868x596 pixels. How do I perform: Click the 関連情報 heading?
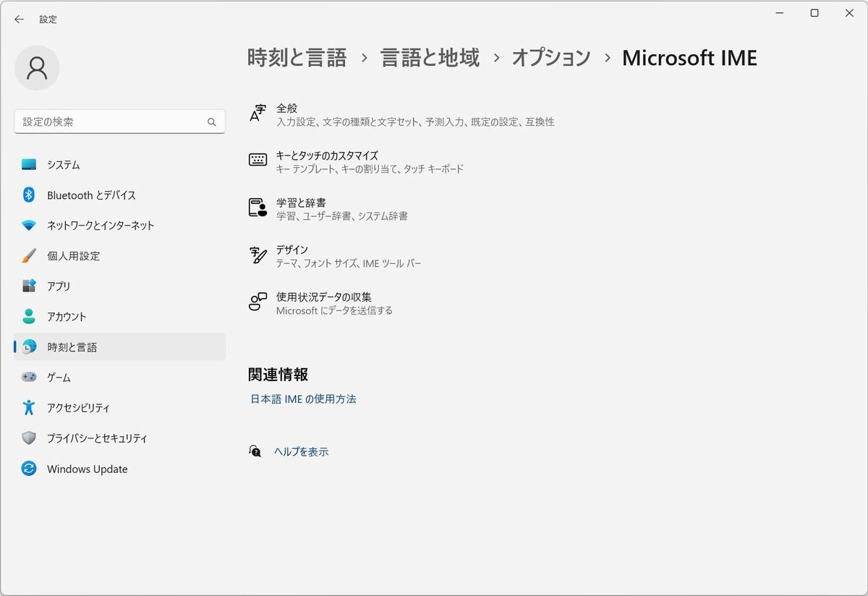tap(278, 375)
